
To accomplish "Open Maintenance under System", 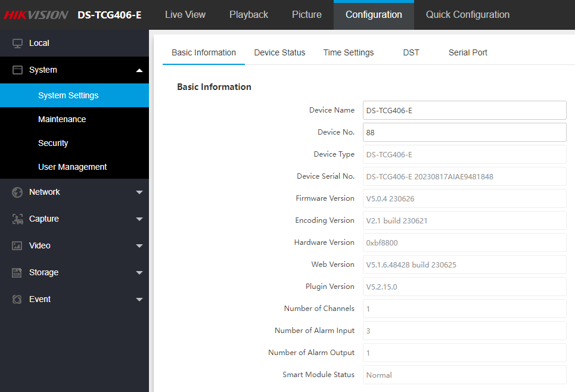I will click(x=62, y=119).
